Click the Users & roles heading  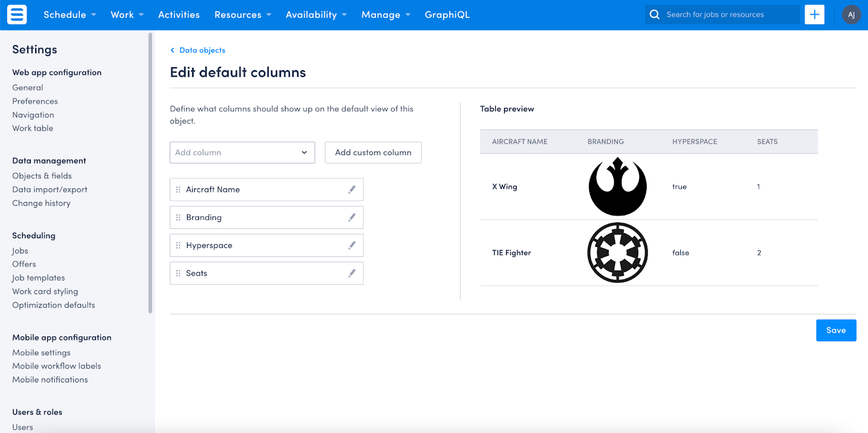pyautogui.click(x=37, y=412)
